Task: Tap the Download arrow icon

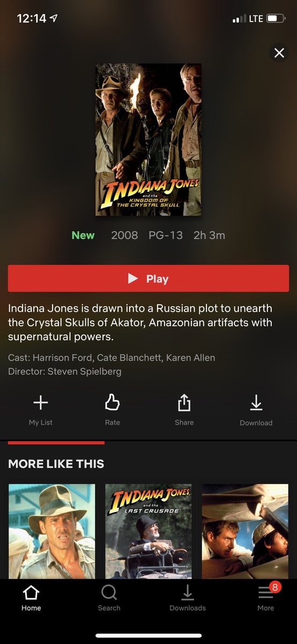Action: coord(256,402)
